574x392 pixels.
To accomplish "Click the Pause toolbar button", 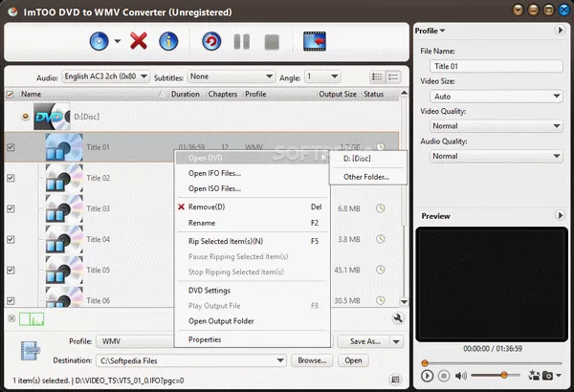I will [x=242, y=42].
